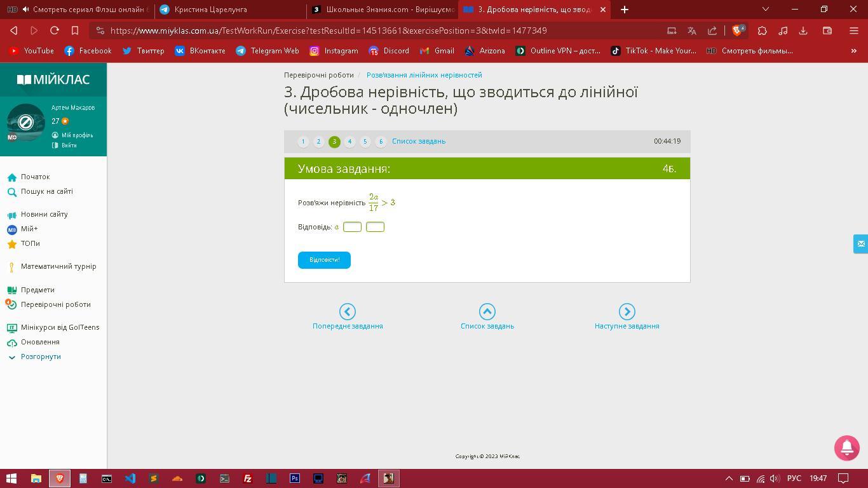The height and width of the screenshot is (488, 868).
Task: Select the inequality sign answer box
Action: click(x=352, y=227)
